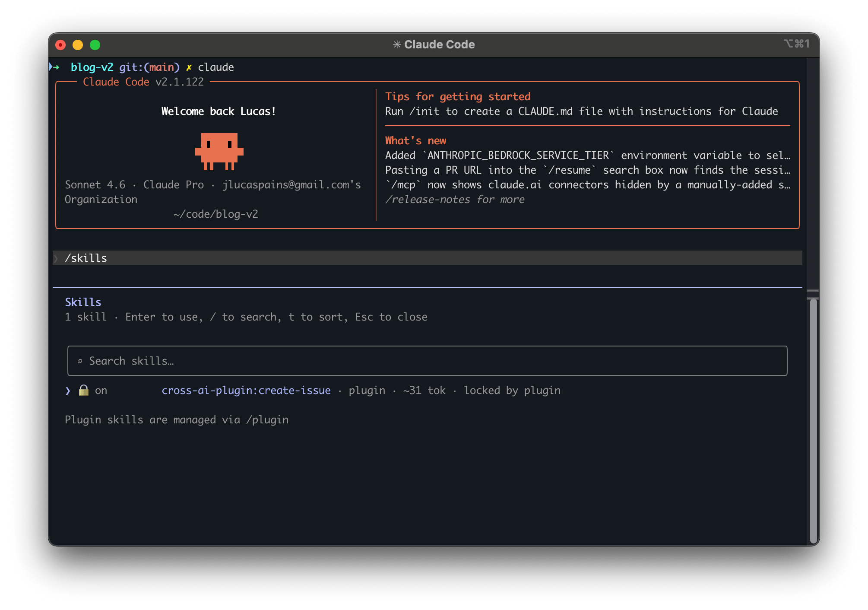
Task: Click the 'locked by plugin' label
Action: click(512, 391)
